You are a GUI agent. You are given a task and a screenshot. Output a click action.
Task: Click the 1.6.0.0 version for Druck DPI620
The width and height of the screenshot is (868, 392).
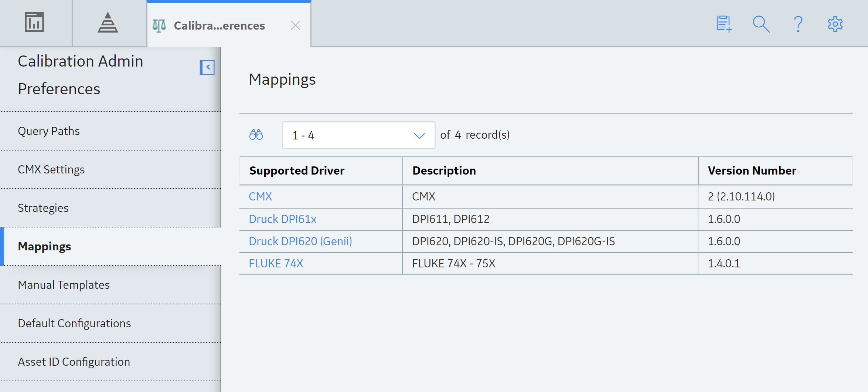pos(775,241)
